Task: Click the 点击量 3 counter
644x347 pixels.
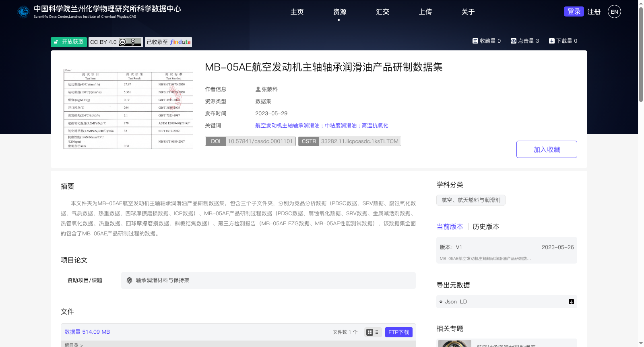Action: coord(525,41)
